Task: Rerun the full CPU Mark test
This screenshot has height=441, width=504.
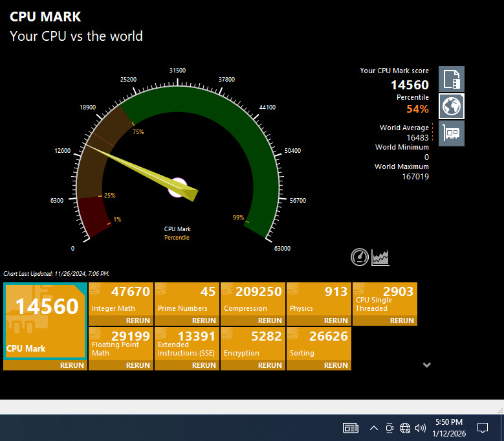Action: 71,365
